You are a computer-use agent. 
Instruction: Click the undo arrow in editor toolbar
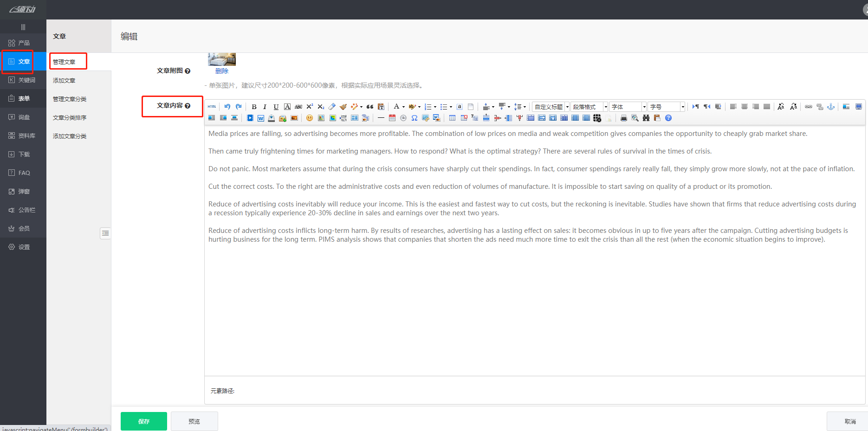coord(227,107)
